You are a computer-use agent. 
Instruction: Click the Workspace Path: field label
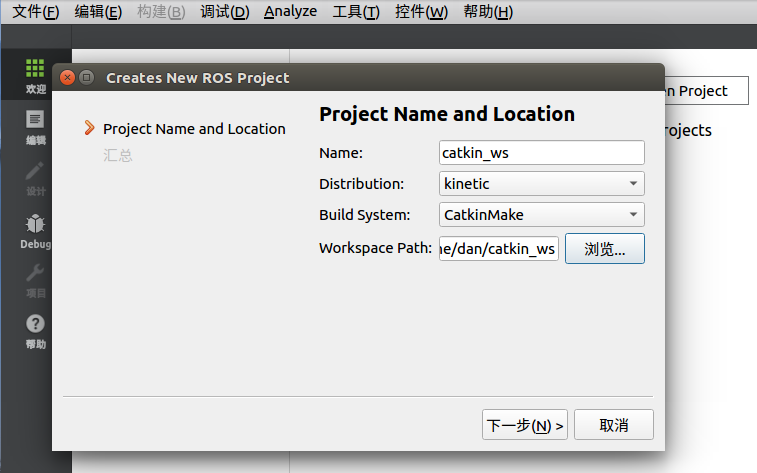(x=376, y=248)
